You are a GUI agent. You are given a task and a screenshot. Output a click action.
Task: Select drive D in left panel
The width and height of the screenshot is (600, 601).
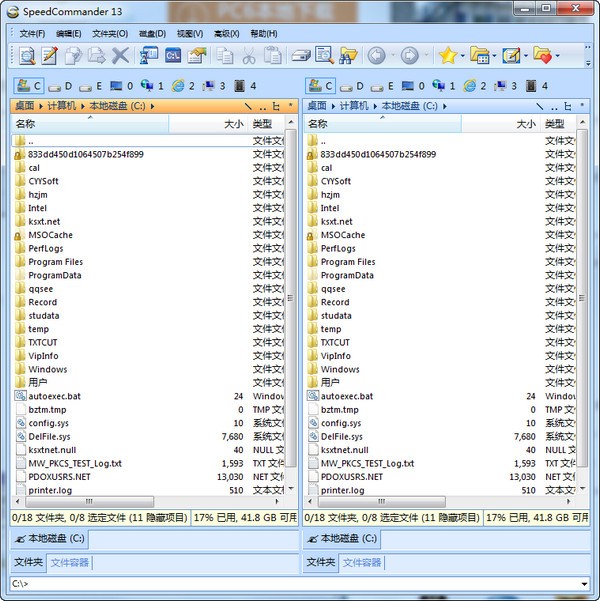click(x=61, y=86)
